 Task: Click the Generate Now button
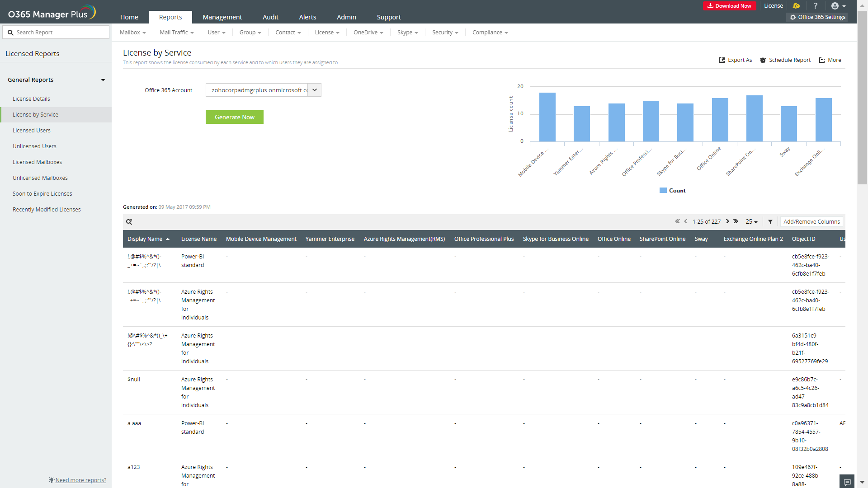(234, 117)
